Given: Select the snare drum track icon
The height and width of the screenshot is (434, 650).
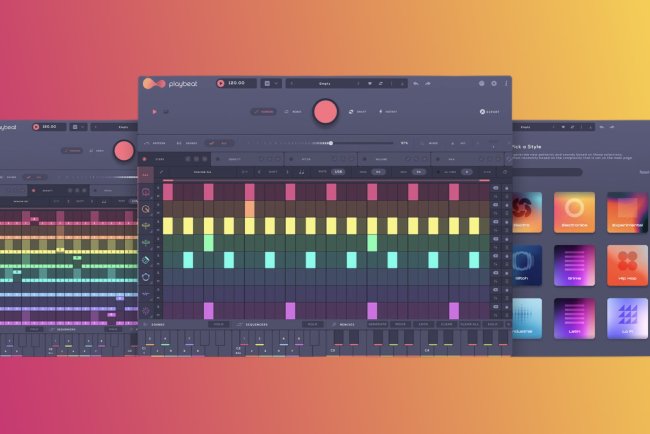Looking at the screenshot, I should [146, 209].
